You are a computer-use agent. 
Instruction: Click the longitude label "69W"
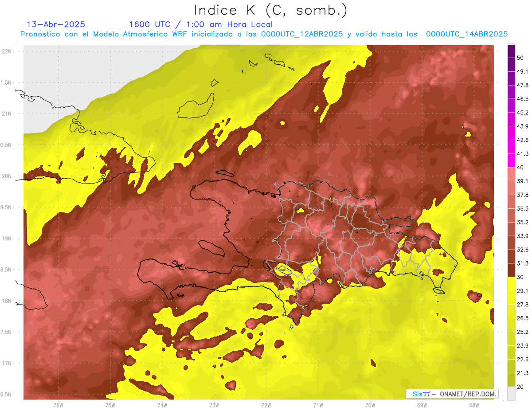pyautogui.click(x=422, y=405)
